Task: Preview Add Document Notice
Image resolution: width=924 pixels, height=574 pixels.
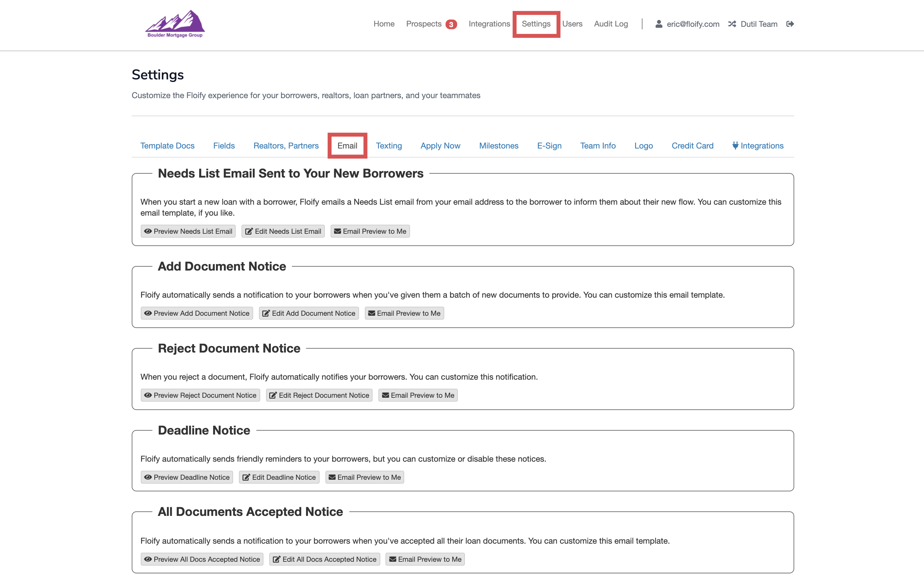Action: click(x=197, y=313)
